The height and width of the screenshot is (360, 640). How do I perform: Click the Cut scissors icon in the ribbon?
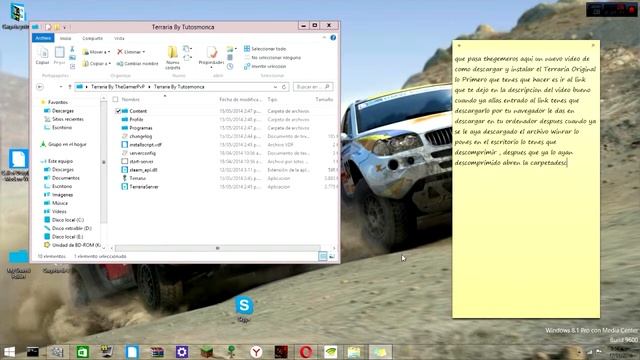[x=72, y=49]
